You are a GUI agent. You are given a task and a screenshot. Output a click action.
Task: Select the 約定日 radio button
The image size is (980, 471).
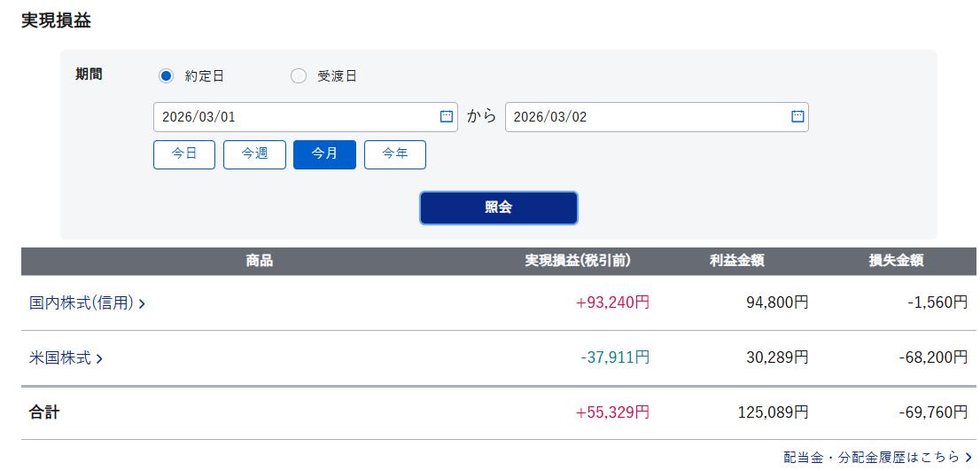click(x=166, y=76)
